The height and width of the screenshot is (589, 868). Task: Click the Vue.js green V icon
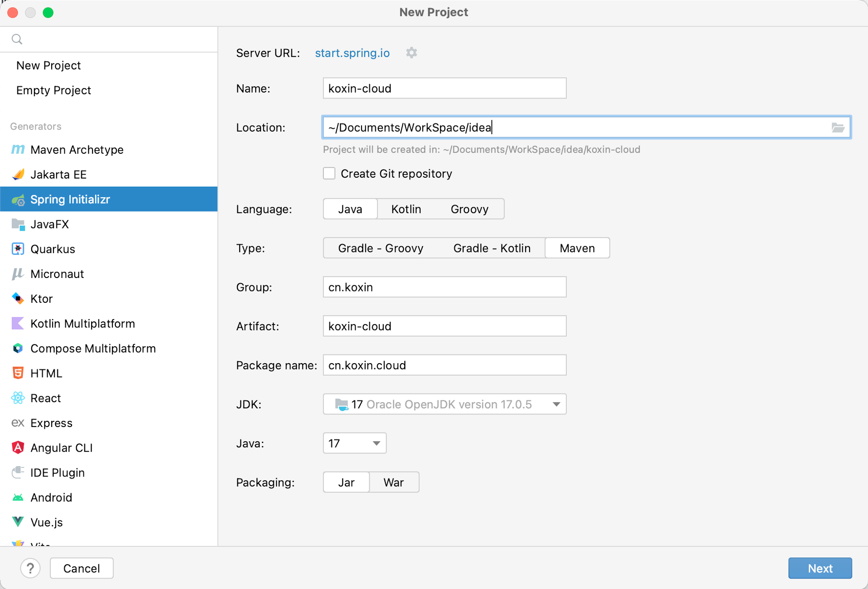pos(18,522)
